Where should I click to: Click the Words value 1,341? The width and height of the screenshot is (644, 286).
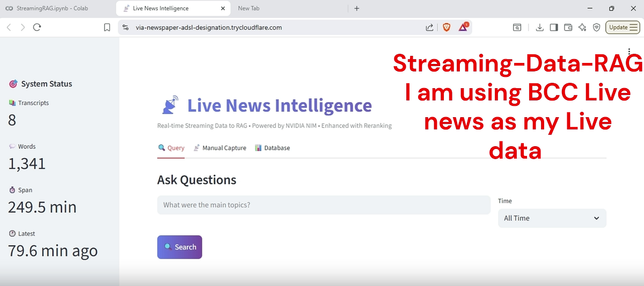click(27, 164)
